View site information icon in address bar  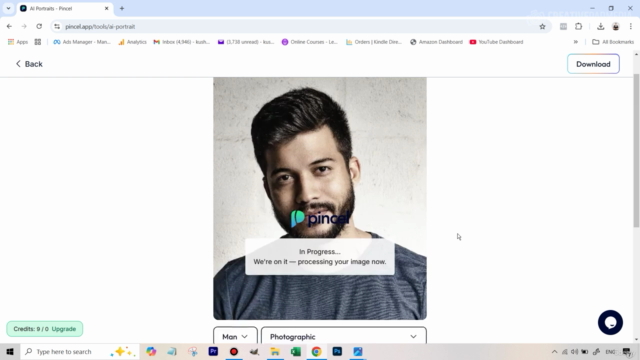coord(57,27)
